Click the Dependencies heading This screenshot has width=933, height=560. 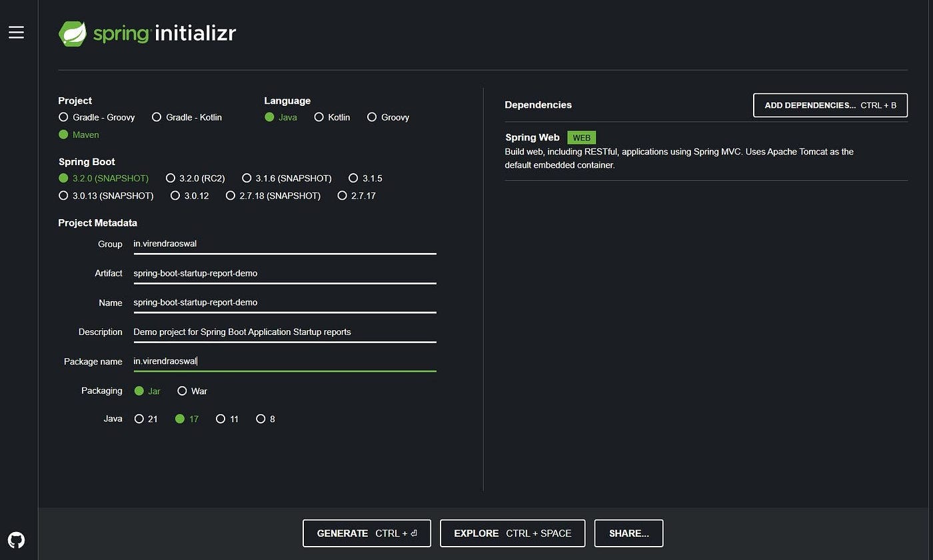click(538, 105)
